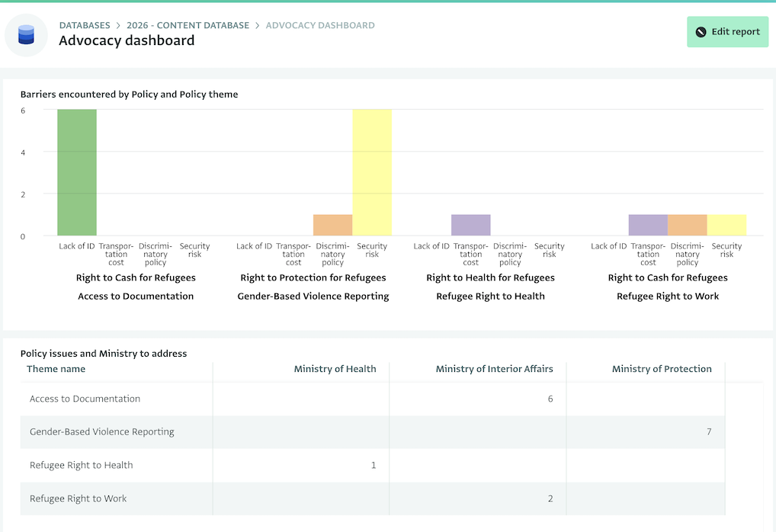Click the Advocacy dashboard page title
776x532 pixels.
[127, 40]
